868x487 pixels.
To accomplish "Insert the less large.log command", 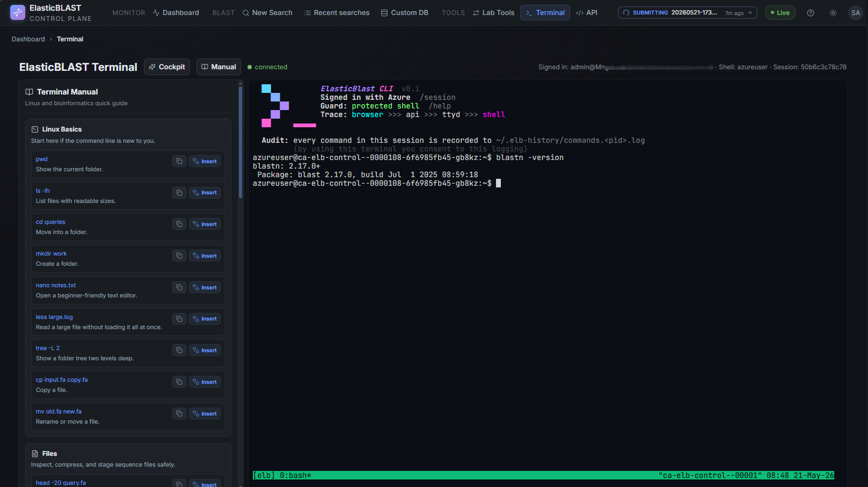I will click(205, 319).
